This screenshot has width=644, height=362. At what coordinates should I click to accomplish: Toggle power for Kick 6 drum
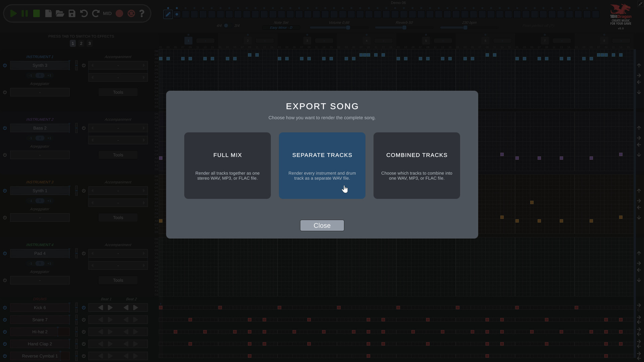(x=5, y=308)
